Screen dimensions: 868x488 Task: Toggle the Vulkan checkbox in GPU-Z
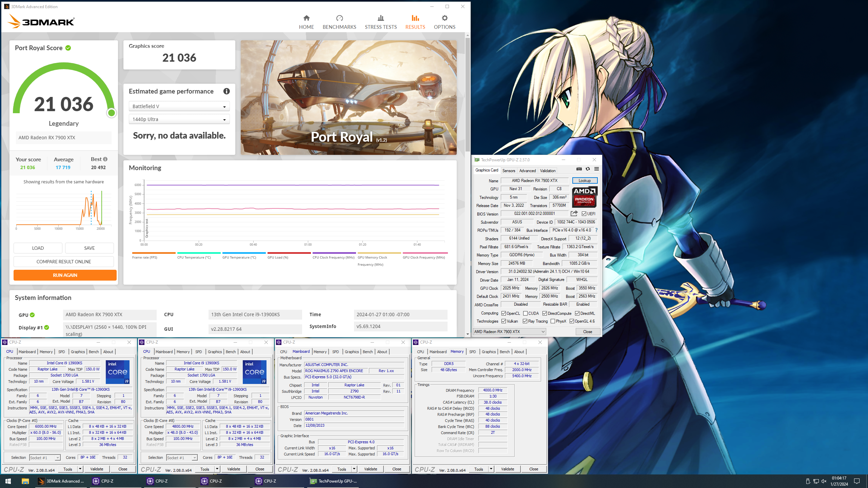tap(504, 321)
